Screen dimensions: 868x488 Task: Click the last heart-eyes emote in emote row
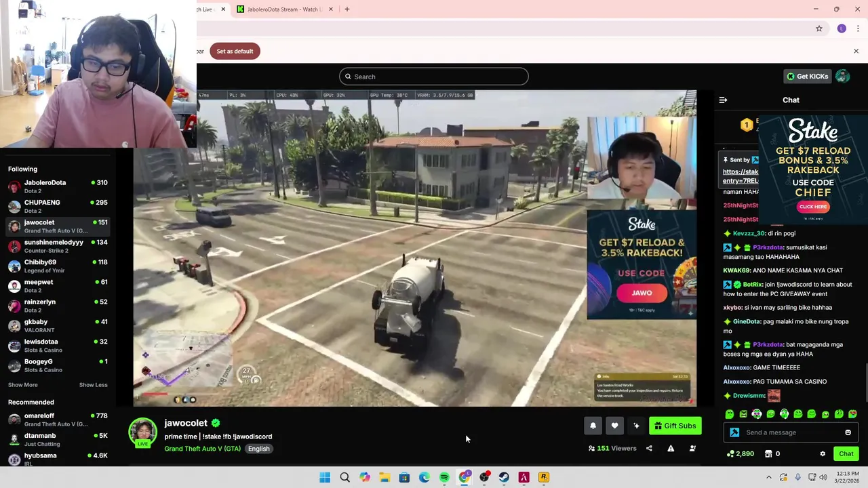[852, 414]
